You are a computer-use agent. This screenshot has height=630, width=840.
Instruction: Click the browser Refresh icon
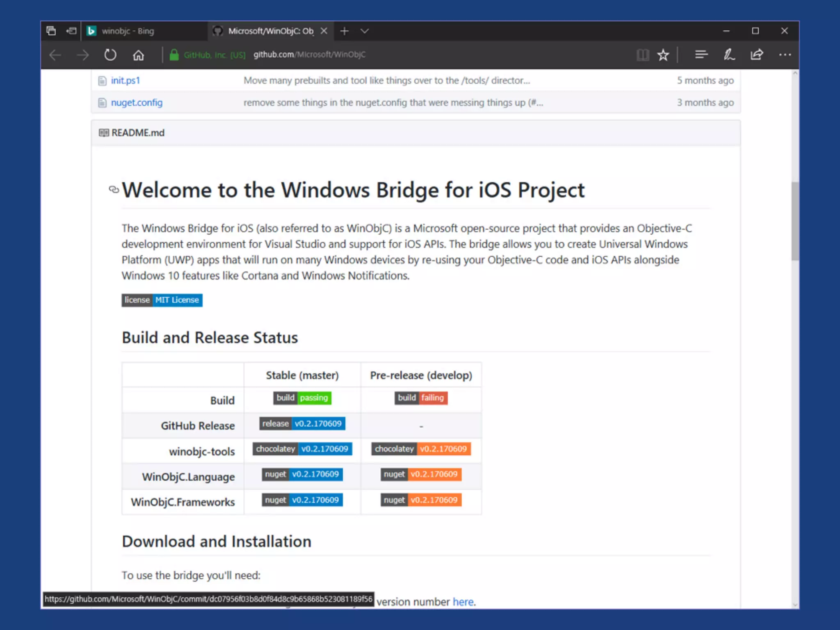point(110,55)
